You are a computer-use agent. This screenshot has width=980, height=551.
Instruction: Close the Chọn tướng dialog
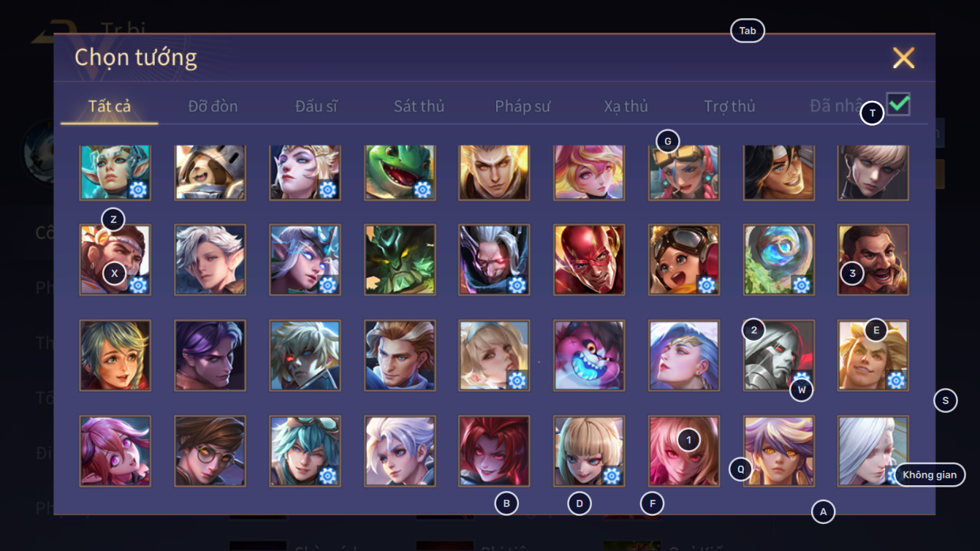click(x=903, y=58)
